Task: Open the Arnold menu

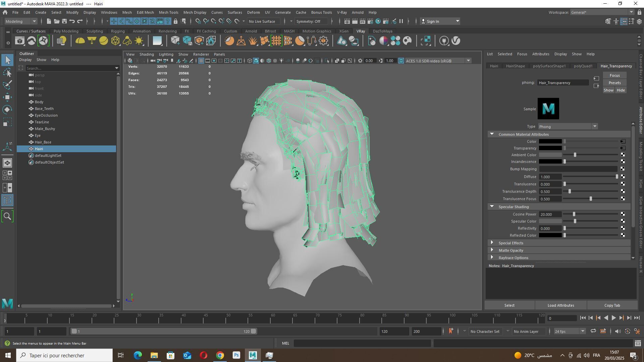Action: point(357,12)
